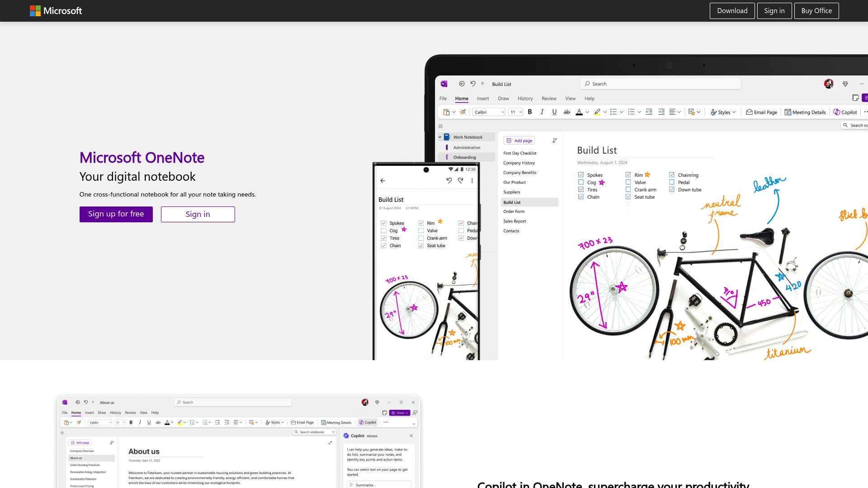The width and height of the screenshot is (868, 488).
Task: Select the Underline formatting icon
Action: (554, 112)
